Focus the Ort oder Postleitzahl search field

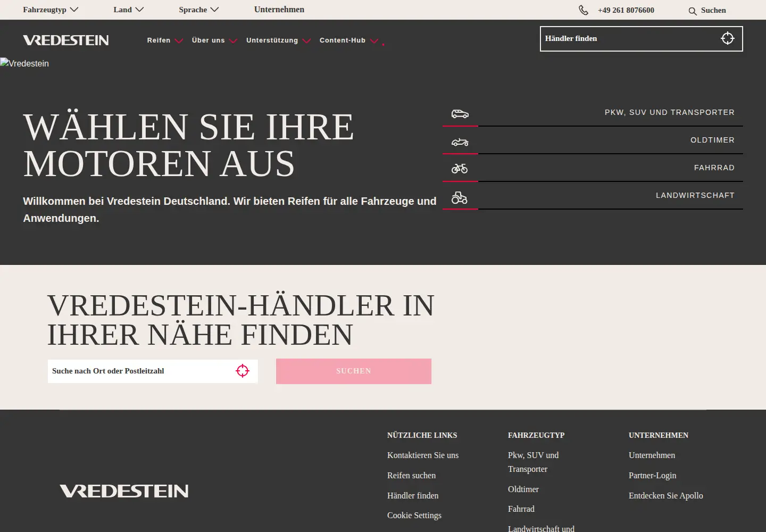(153, 371)
